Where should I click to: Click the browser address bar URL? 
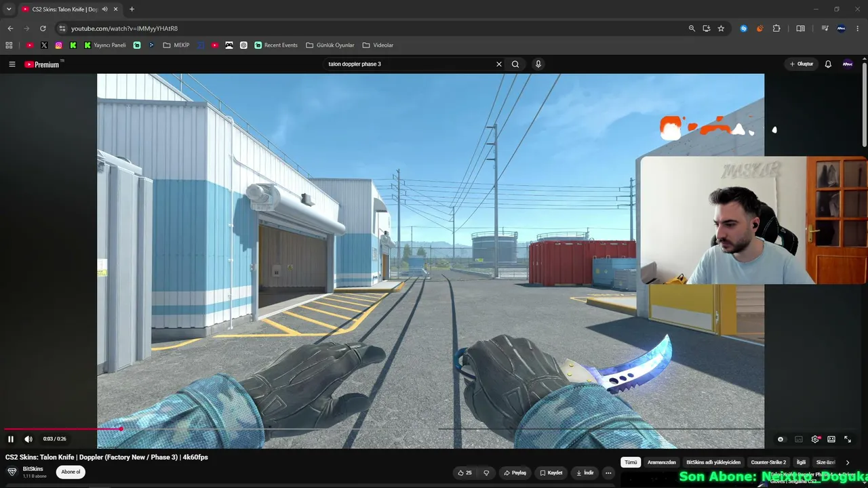tap(124, 28)
